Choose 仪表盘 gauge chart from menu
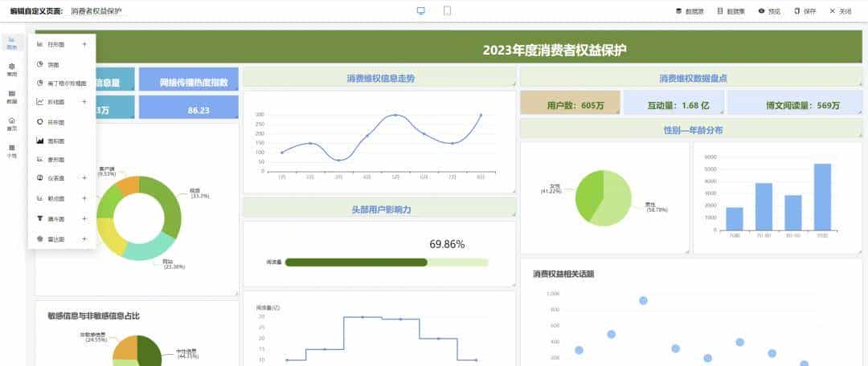The image size is (868, 366). 56,178
